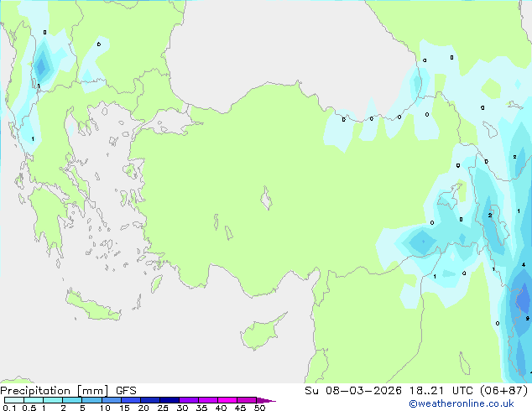This screenshot has height=411, width=532.
Task: Select the 40–45 mm magenta legend swatch
Action: 227,400
